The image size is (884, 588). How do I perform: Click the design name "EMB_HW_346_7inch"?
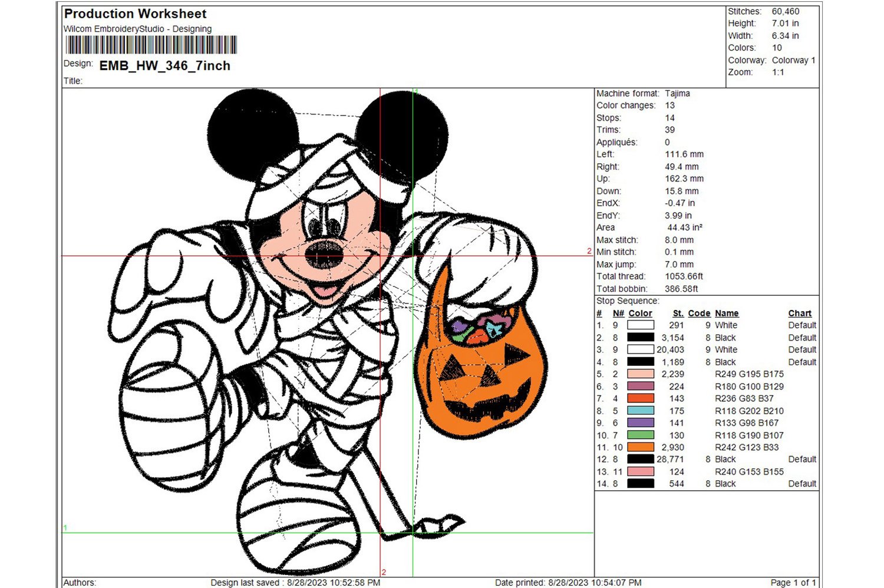165,65
